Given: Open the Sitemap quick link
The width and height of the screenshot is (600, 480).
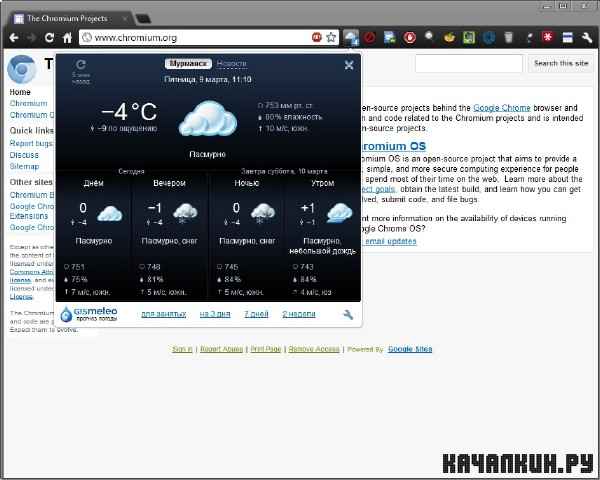Looking at the screenshot, I should pyautogui.click(x=24, y=167).
